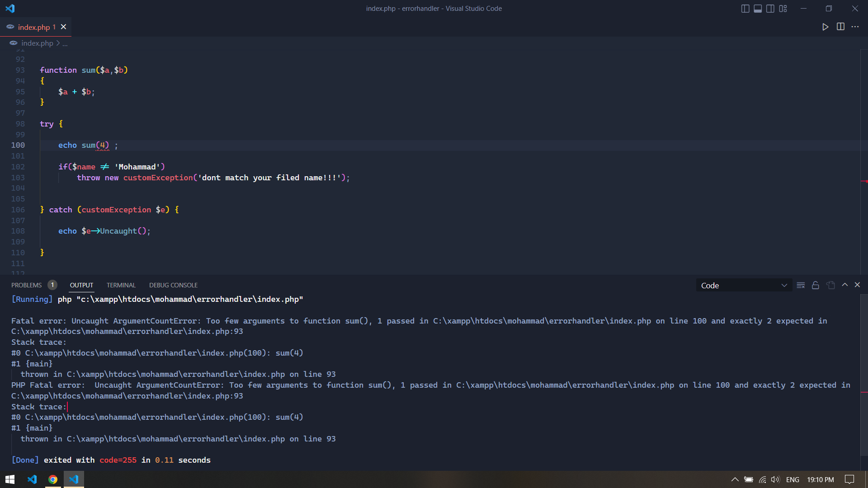Launch Chrome from the taskbar

(53, 479)
